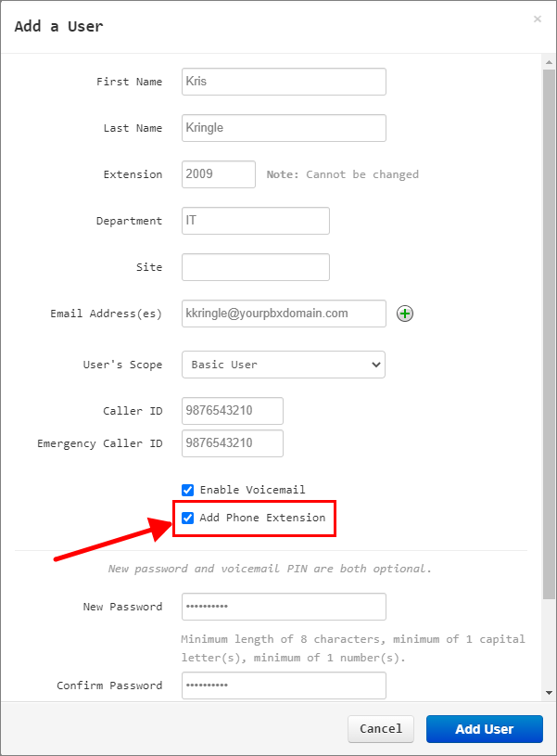Focus the empty Site field

tap(256, 267)
